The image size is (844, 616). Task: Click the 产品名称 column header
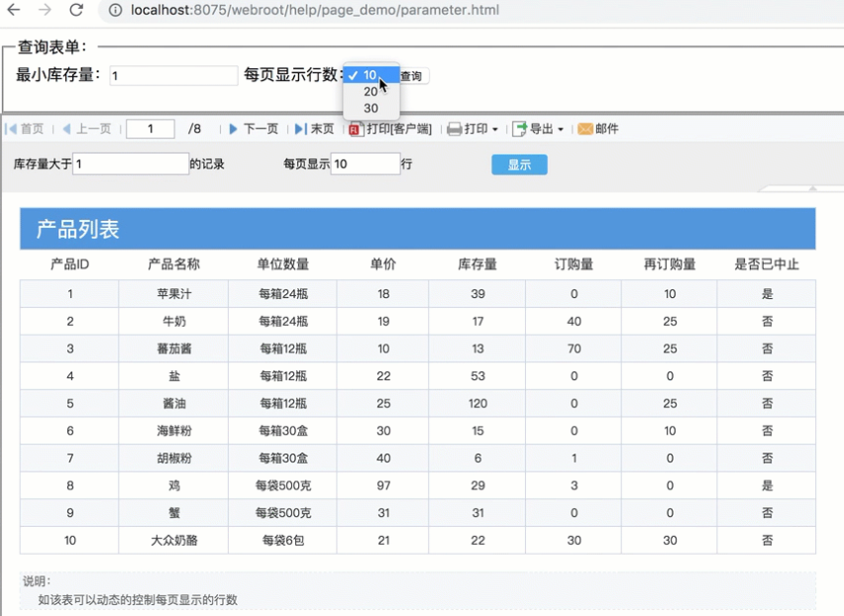pos(174,264)
